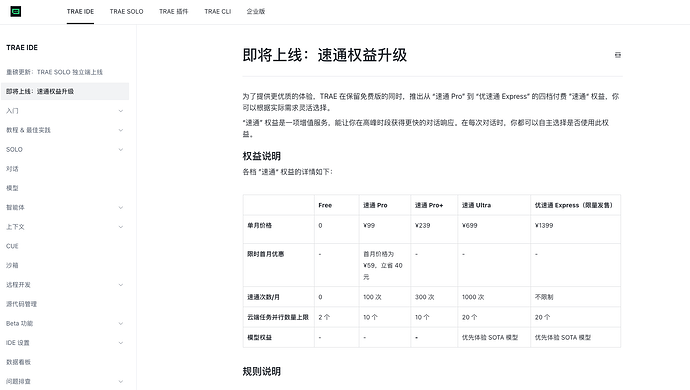This screenshot has width=690, height=390.
Task: Click the 云端任务并行数量上限 row label
Action: tap(278, 317)
